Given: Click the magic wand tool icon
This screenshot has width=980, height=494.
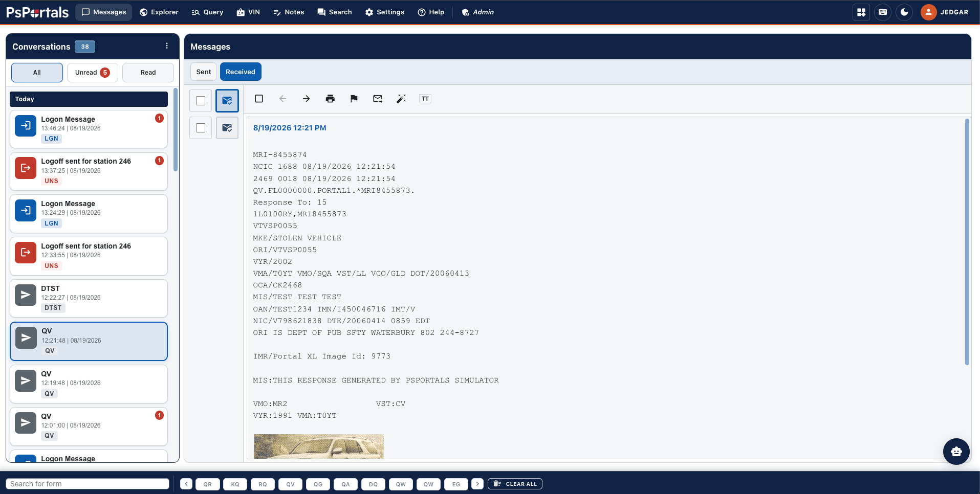Looking at the screenshot, I should click(401, 99).
